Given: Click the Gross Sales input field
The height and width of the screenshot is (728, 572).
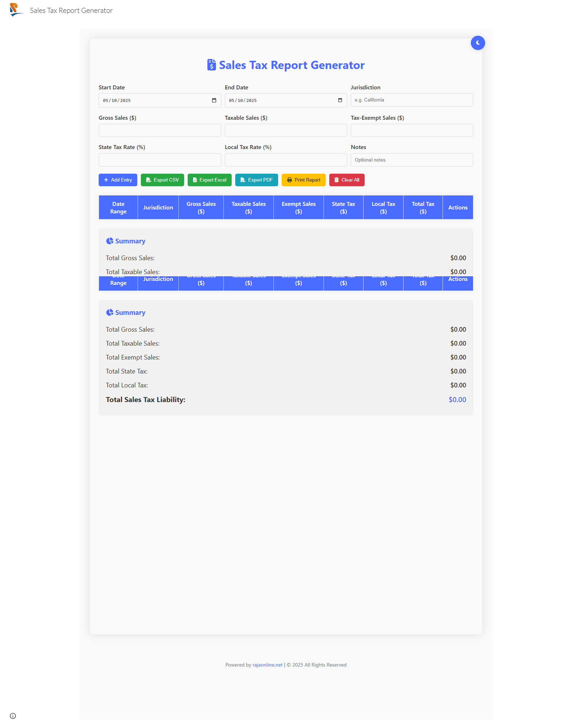Looking at the screenshot, I should (x=160, y=130).
